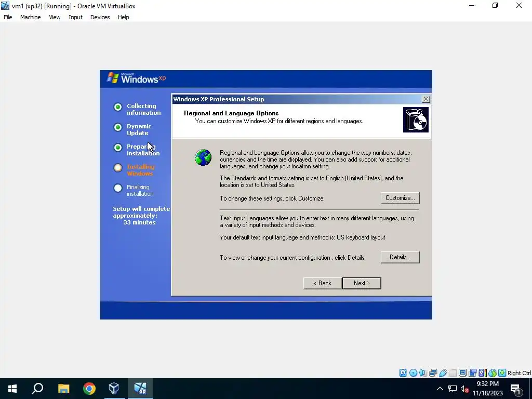Click the Windows XP logo banner
Image resolution: width=532 pixels, height=399 pixels.
coord(137,78)
